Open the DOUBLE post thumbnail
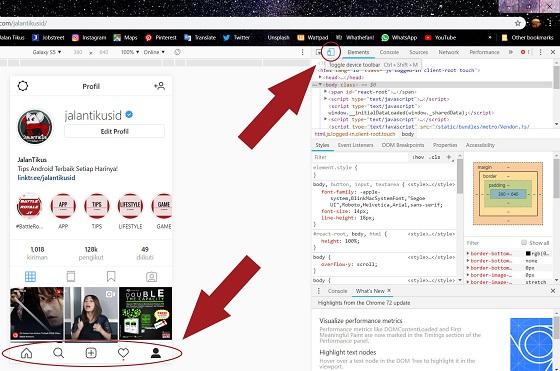Viewport: 560px width, 371px height. (145, 313)
